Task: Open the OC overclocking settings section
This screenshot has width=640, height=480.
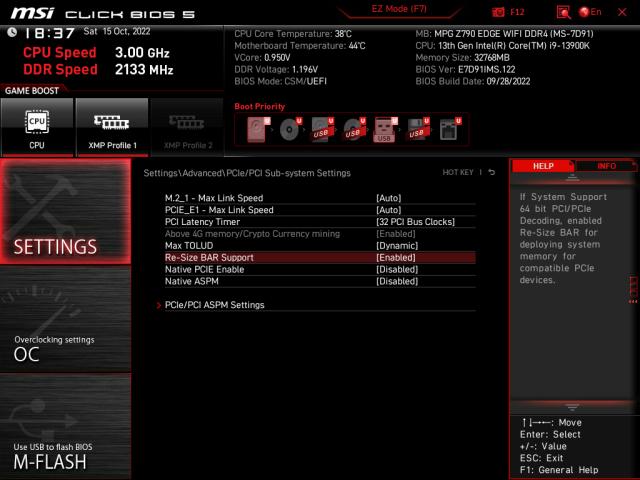Action: point(66,319)
